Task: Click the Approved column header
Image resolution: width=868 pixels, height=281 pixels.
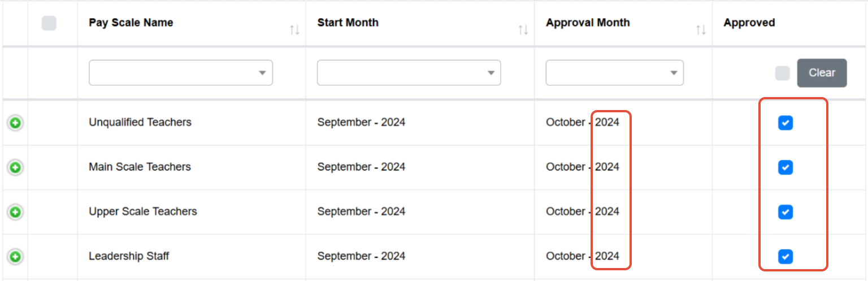Action: coord(749,23)
